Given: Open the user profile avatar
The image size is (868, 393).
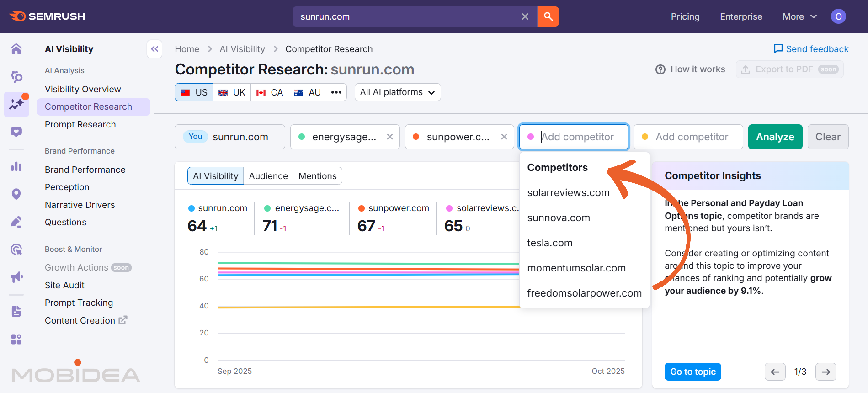Looking at the screenshot, I should (x=838, y=16).
